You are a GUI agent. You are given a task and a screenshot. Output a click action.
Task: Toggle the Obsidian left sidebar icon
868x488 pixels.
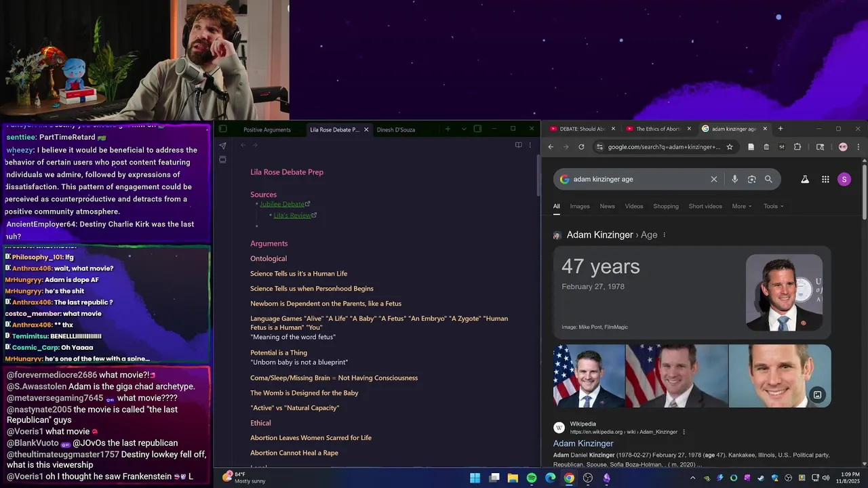222,129
